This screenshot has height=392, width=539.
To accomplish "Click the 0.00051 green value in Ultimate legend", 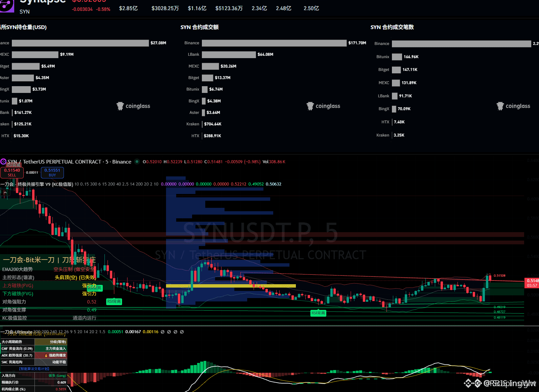I will pos(116,332).
